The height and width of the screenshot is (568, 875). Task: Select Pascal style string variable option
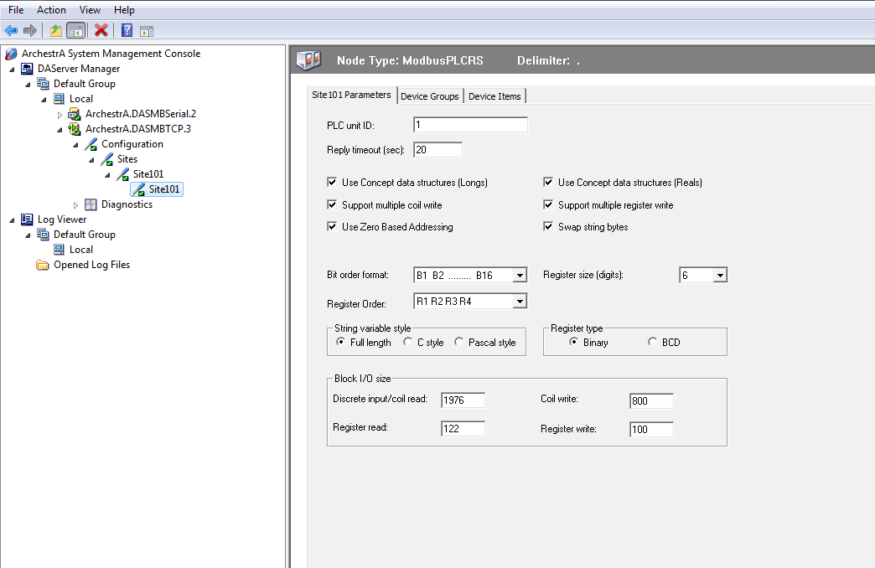coord(459,341)
